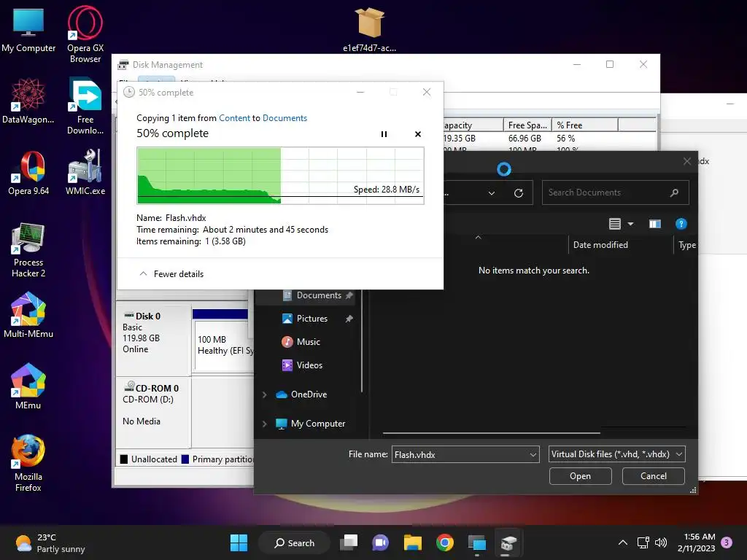Image resolution: width=747 pixels, height=560 pixels.
Task: Refresh the Documents folder in file dialog
Action: click(x=519, y=192)
